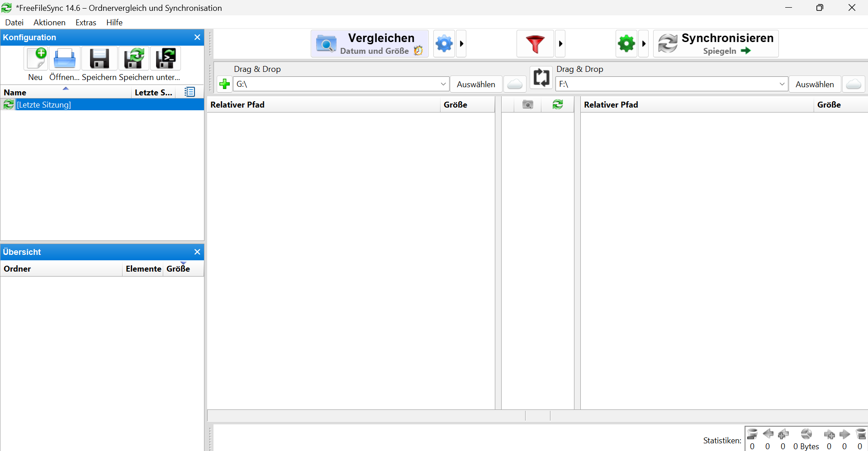Open the right folder F:\ history dropdown
This screenshot has width=868, height=451.
[782, 84]
